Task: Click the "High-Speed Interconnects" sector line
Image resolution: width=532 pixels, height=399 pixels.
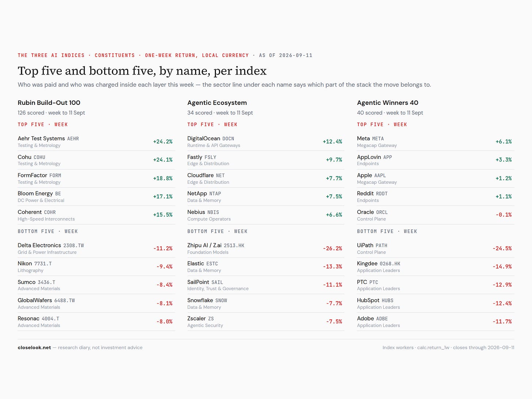Action: pos(46,219)
